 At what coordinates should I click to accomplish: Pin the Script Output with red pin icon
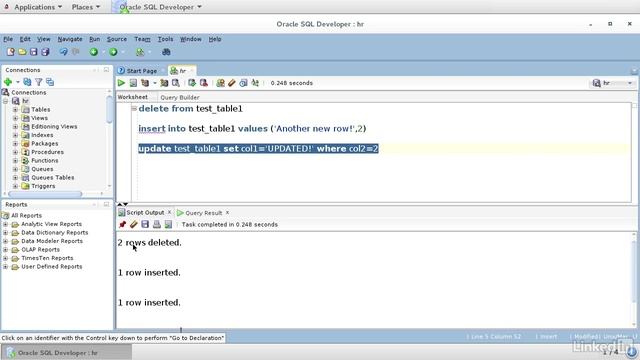click(122, 224)
